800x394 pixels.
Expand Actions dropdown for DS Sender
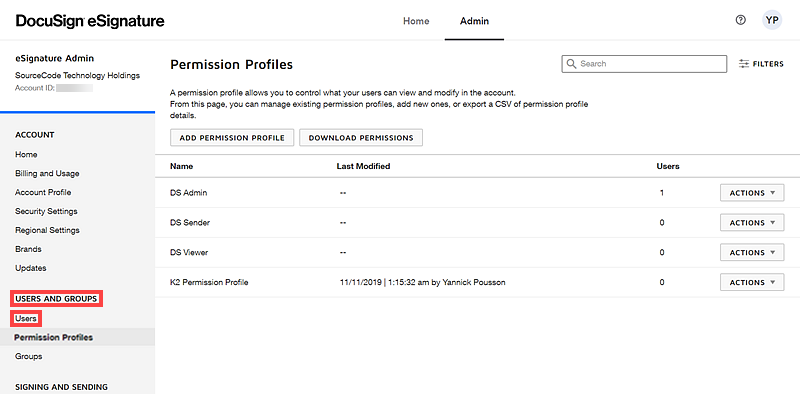click(752, 223)
